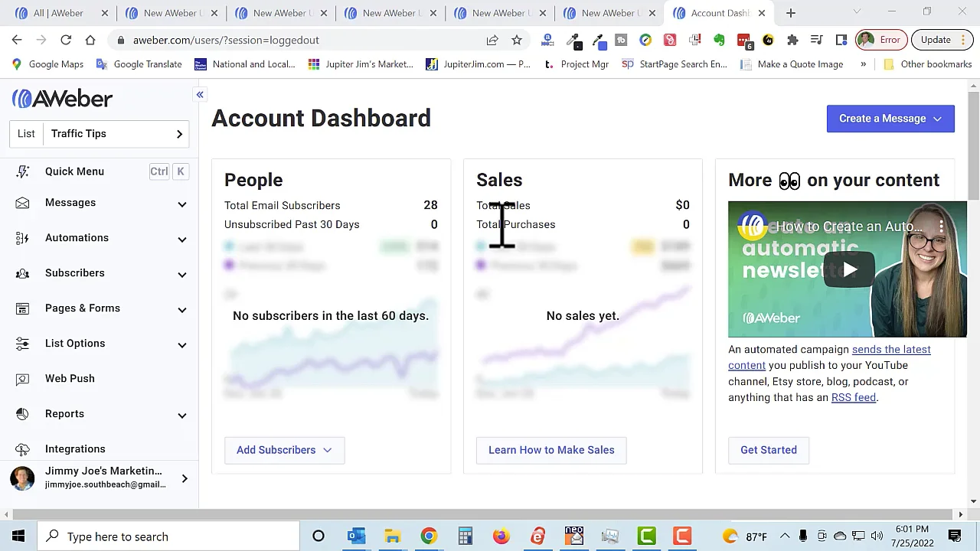The image size is (980, 551).
Task: Click the address bar URL field
Action: (306, 40)
